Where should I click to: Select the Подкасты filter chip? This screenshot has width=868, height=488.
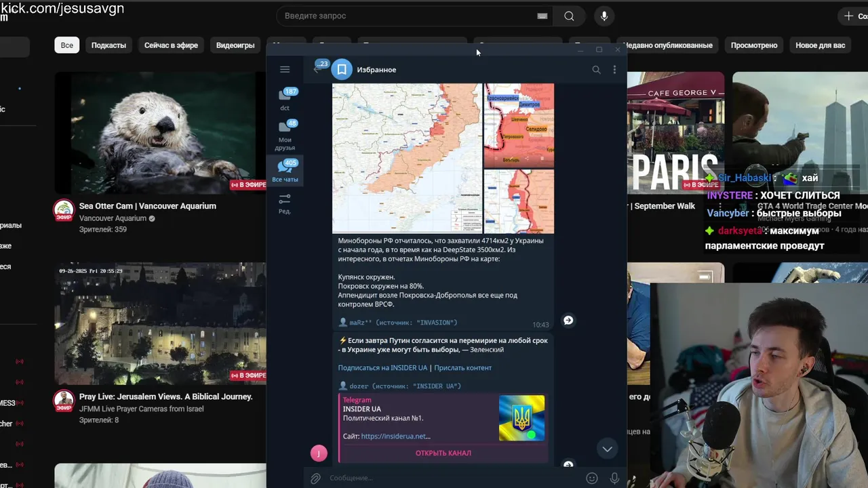[108, 45]
